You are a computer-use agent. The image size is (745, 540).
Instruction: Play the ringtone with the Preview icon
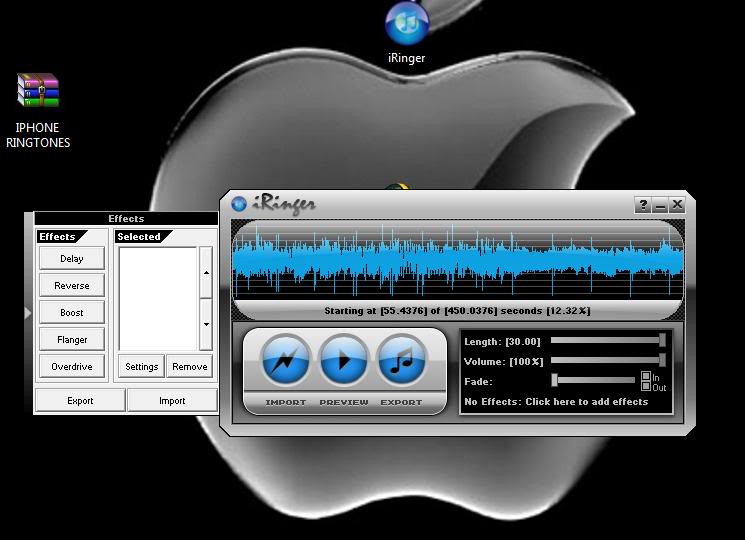(x=344, y=360)
